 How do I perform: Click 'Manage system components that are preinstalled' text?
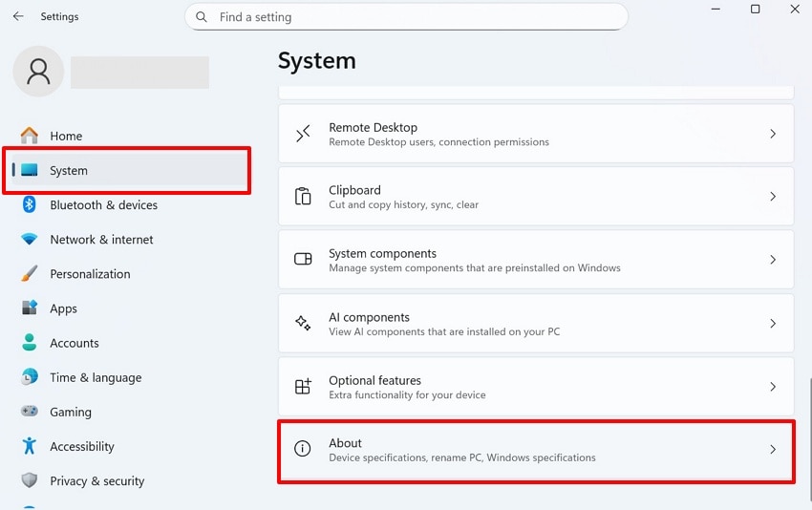coord(475,267)
